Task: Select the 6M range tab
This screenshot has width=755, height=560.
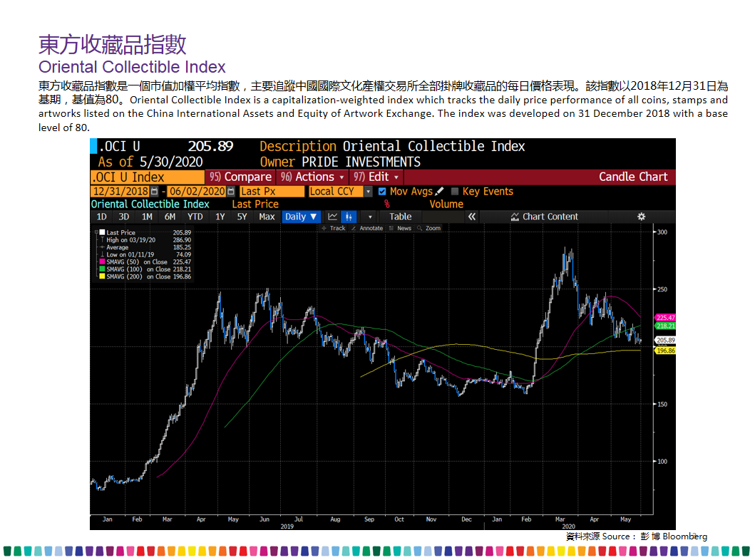Action: (x=170, y=217)
